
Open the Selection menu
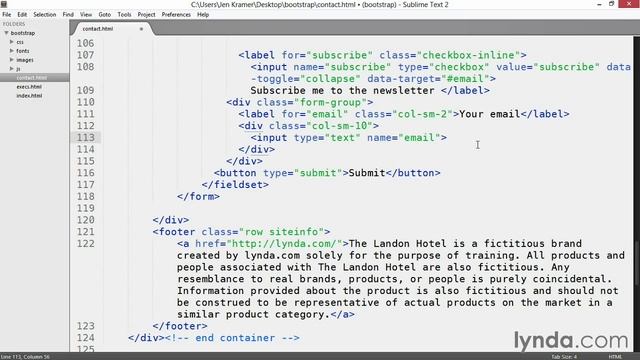click(44, 14)
